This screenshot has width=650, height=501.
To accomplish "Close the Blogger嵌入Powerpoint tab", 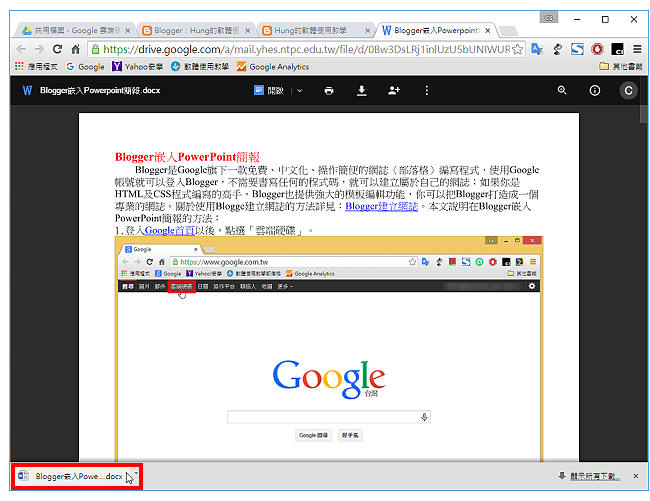I will click(x=488, y=30).
